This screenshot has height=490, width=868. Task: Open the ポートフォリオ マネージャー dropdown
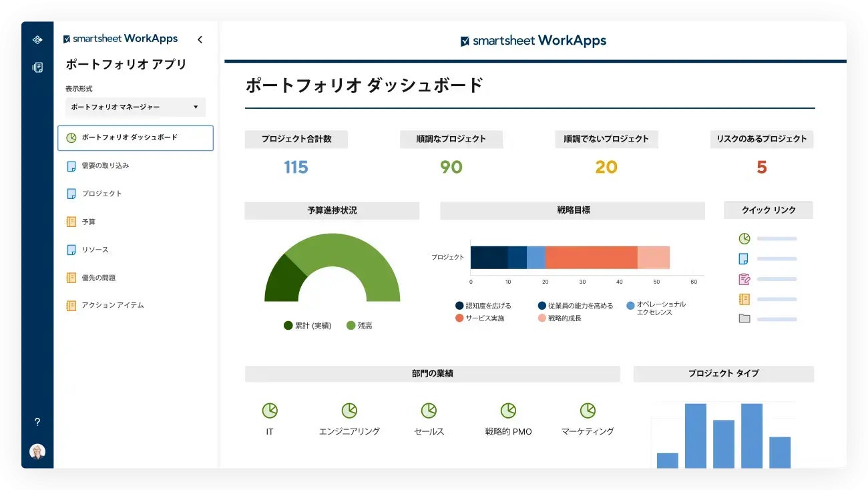(136, 107)
